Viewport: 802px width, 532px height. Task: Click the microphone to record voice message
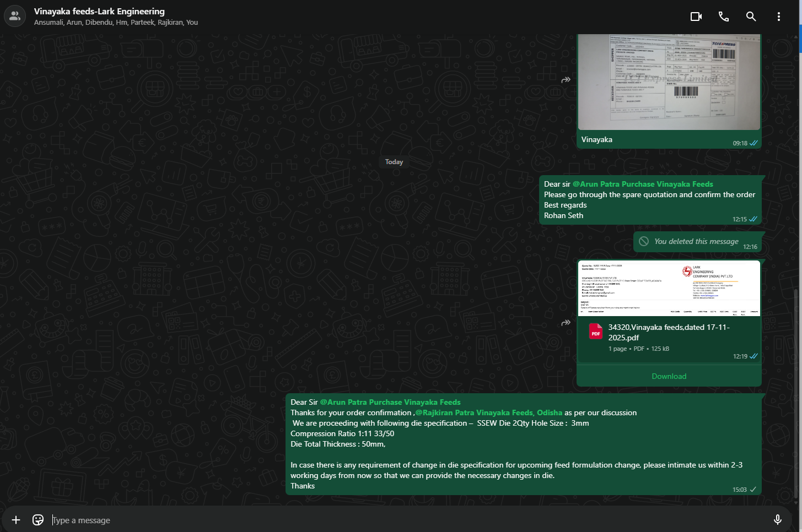click(x=777, y=519)
